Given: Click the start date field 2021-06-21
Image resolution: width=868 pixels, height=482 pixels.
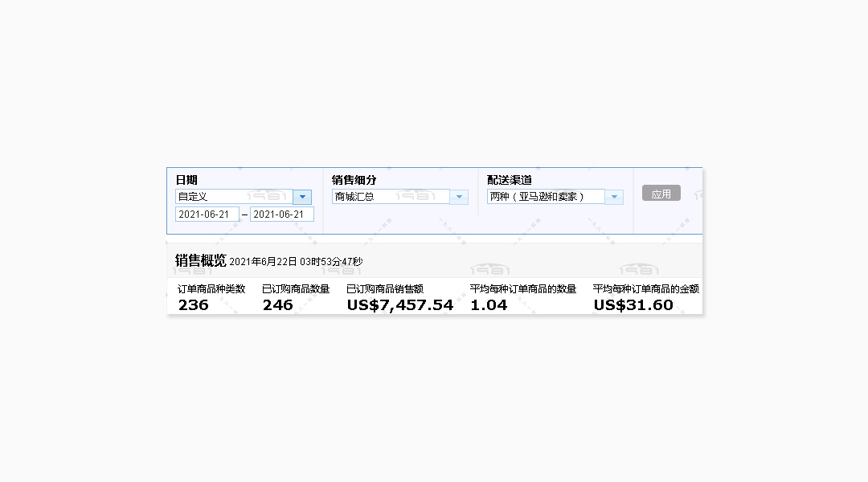Looking at the screenshot, I should [x=207, y=214].
